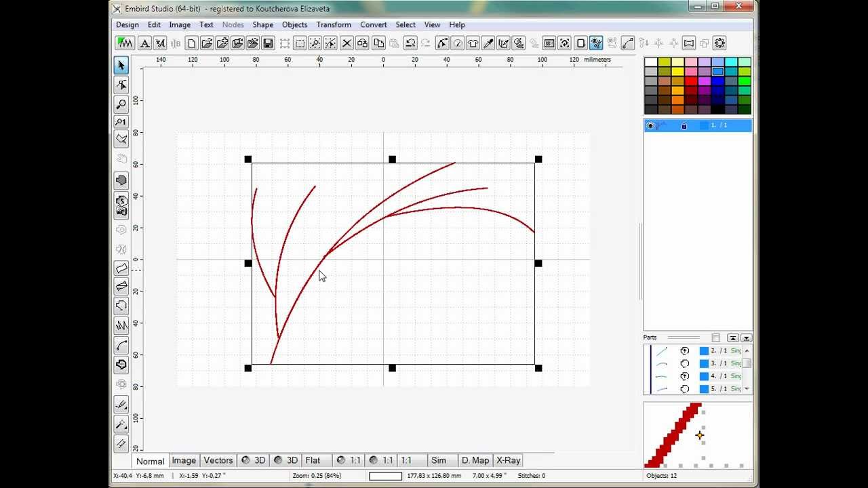This screenshot has height=488, width=868.
Task: Click the rectangle select dotted-box icon
Action: 300,43
